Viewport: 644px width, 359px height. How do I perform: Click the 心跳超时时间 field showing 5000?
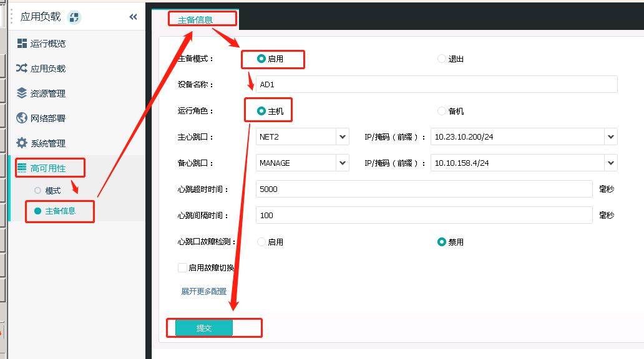point(424,189)
